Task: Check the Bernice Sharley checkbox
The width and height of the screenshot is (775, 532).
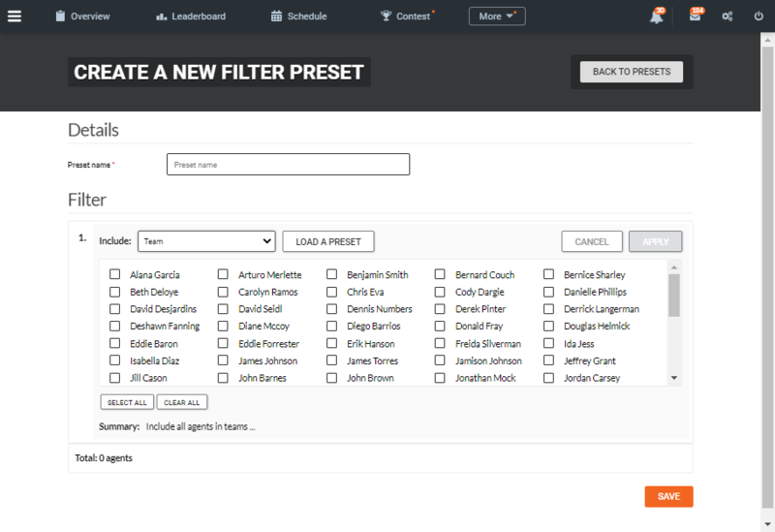Action: [548, 274]
